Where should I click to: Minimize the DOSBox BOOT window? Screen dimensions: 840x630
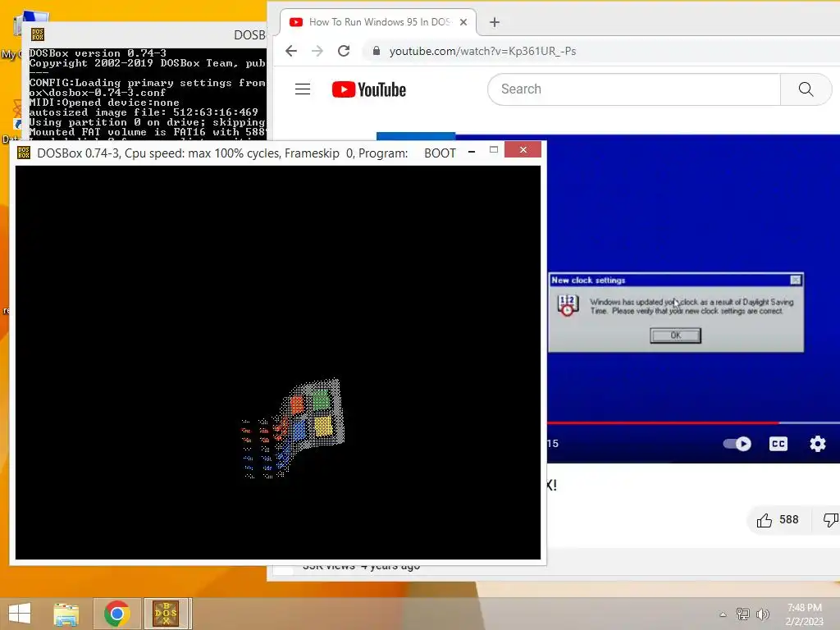472,152
